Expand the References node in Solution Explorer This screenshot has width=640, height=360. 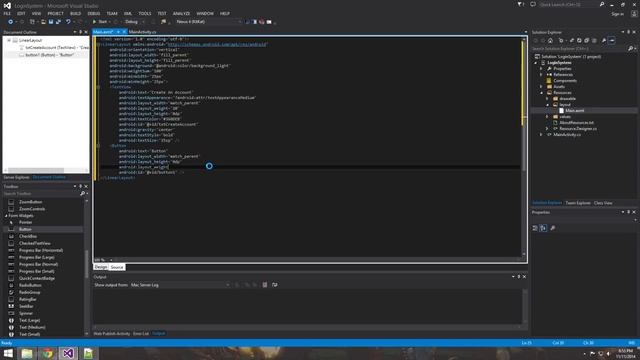point(542,75)
